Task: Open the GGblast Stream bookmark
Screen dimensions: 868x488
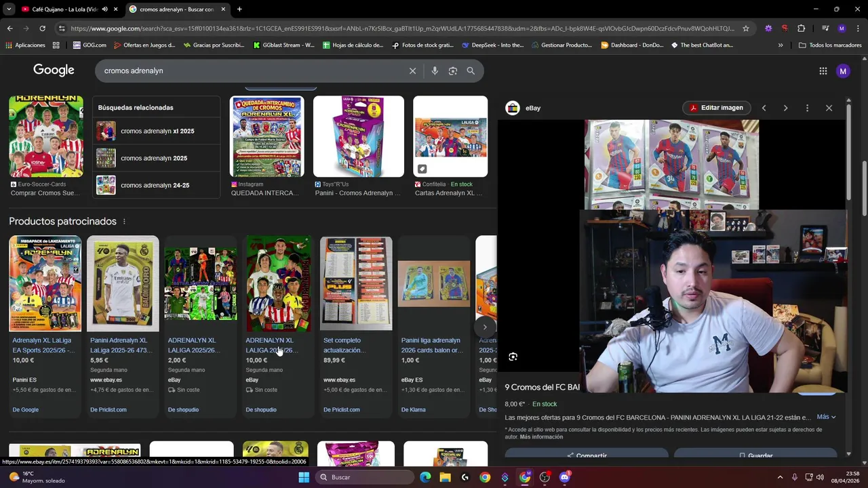Action: coord(283,45)
